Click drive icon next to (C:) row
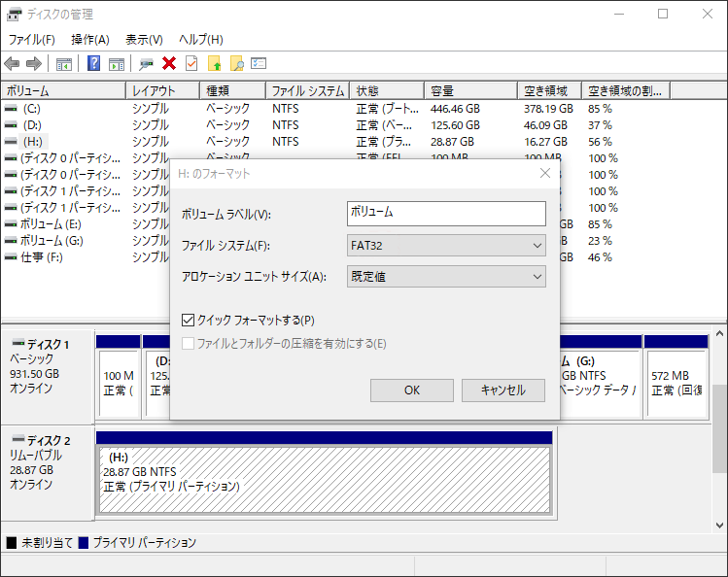Viewport: 728px width, 577px height. (11, 109)
